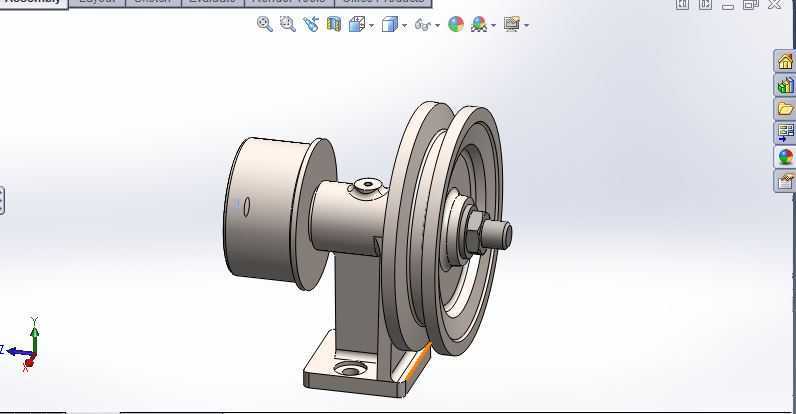Click the Apply Scene icon
This screenshot has width=796, height=414.
(x=479, y=24)
